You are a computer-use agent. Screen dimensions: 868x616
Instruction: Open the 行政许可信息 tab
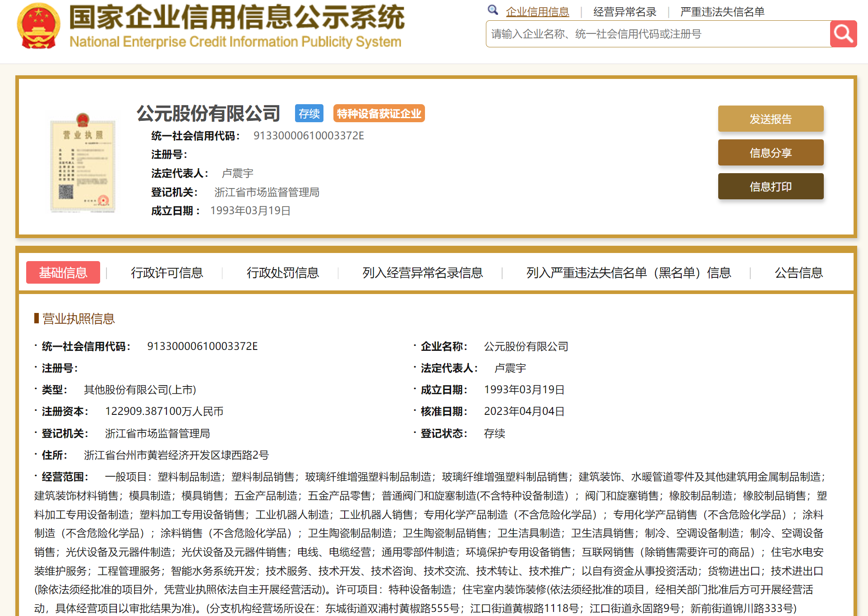point(167,273)
